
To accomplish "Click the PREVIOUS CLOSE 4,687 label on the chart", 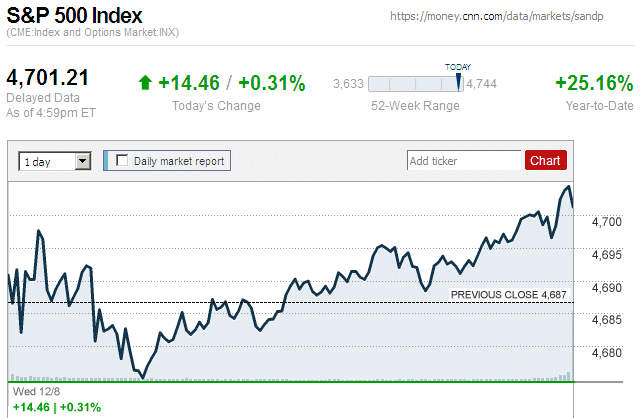I will (508, 295).
